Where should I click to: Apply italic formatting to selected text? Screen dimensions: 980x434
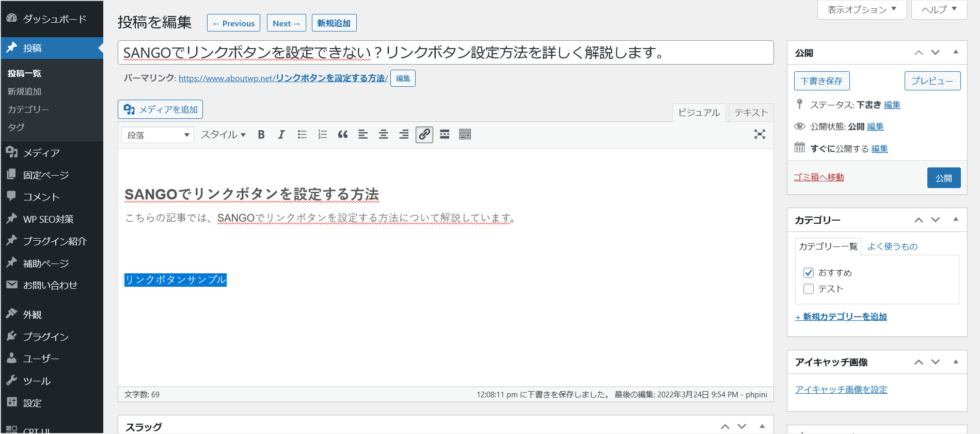(x=281, y=135)
